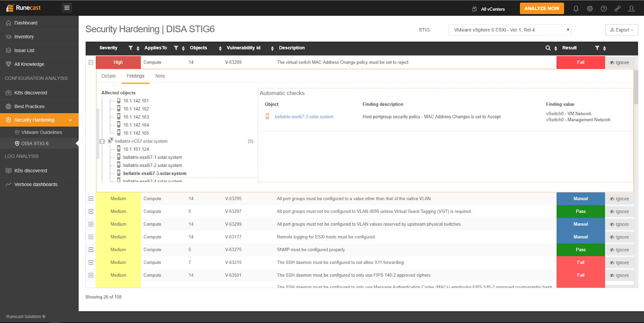644x323 pixels.
Task: Click the Applies To column filter icon
Action: coord(176,48)
